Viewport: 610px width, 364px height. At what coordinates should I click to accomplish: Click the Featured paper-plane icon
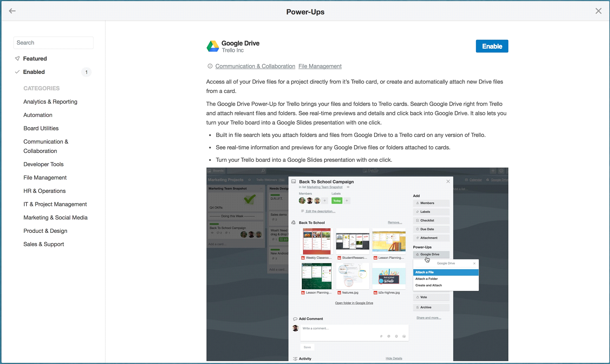[17, 58]
